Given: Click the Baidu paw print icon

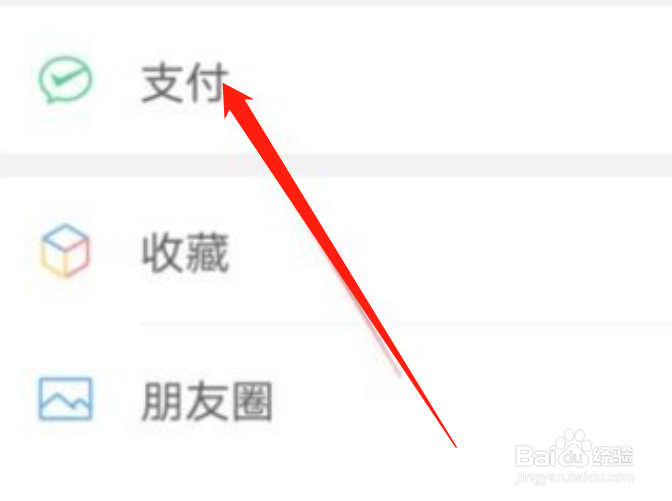Looking at the screenshot, I should click(572, 448).
